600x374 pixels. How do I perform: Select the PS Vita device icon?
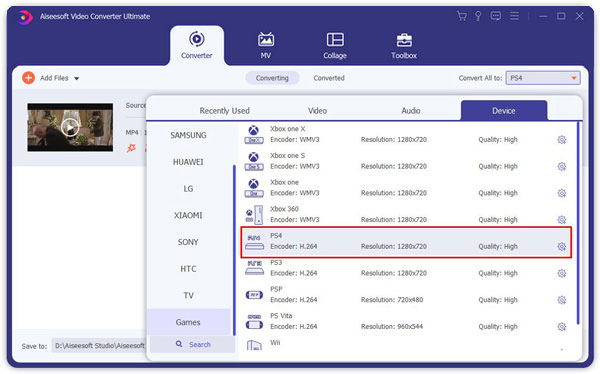click(x=254, y=322)
